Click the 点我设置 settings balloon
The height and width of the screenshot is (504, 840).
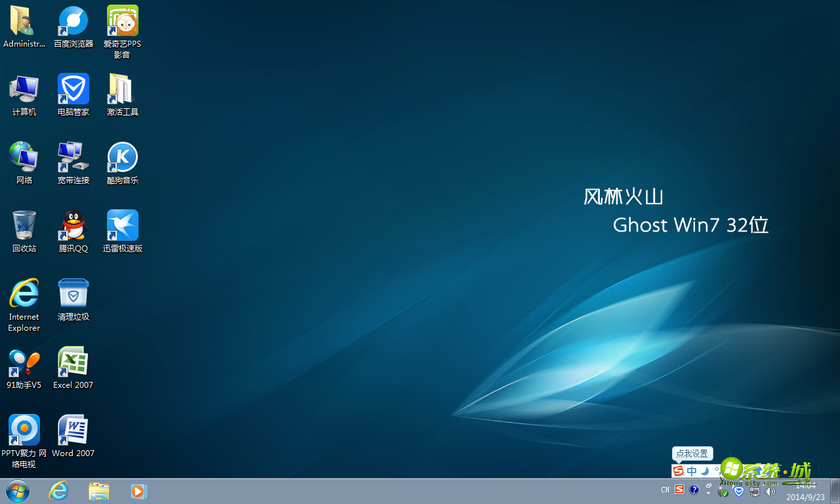tap(692, 453)
